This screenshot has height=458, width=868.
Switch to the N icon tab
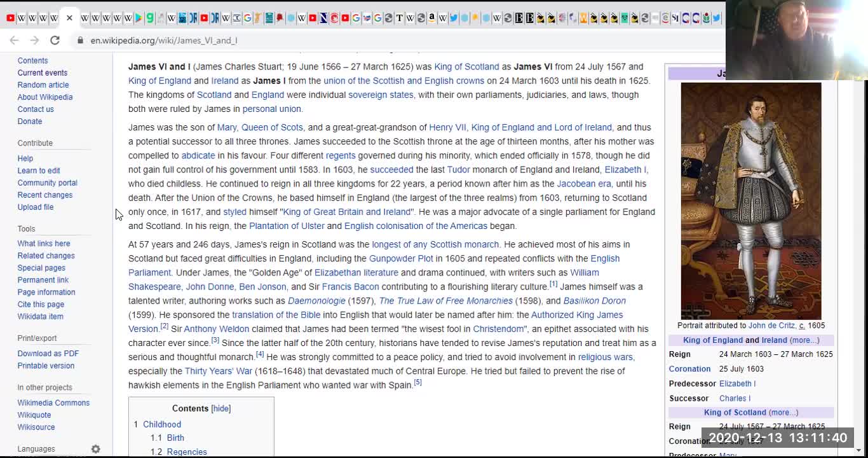pyautogui.click(x=323, y=18)
